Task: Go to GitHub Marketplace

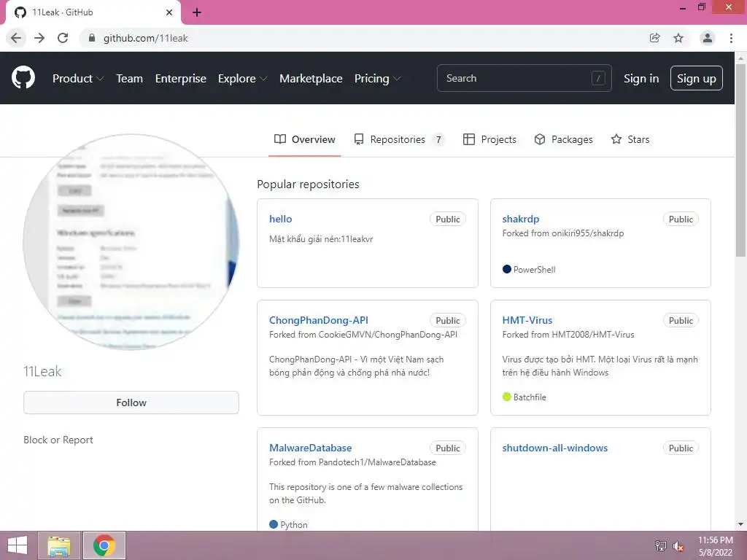Action: click(x=311, y=78)
